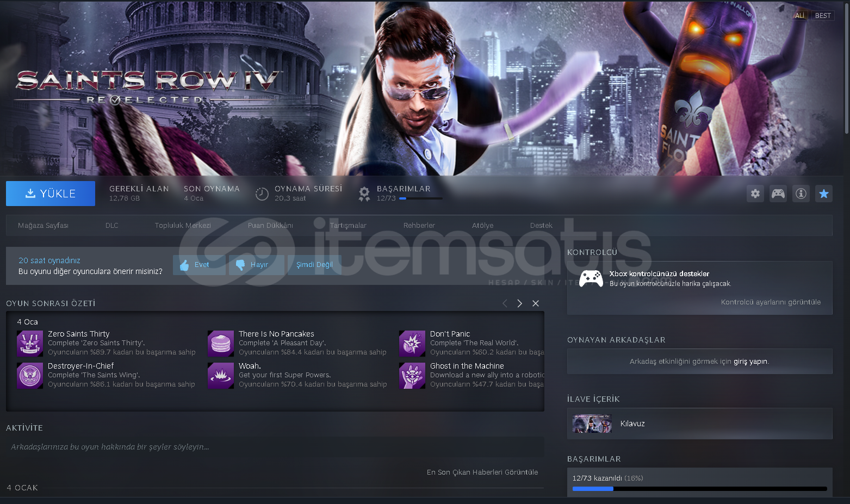
Task: Click the ALİ tag in banner
Action: (x=799, y=16)
